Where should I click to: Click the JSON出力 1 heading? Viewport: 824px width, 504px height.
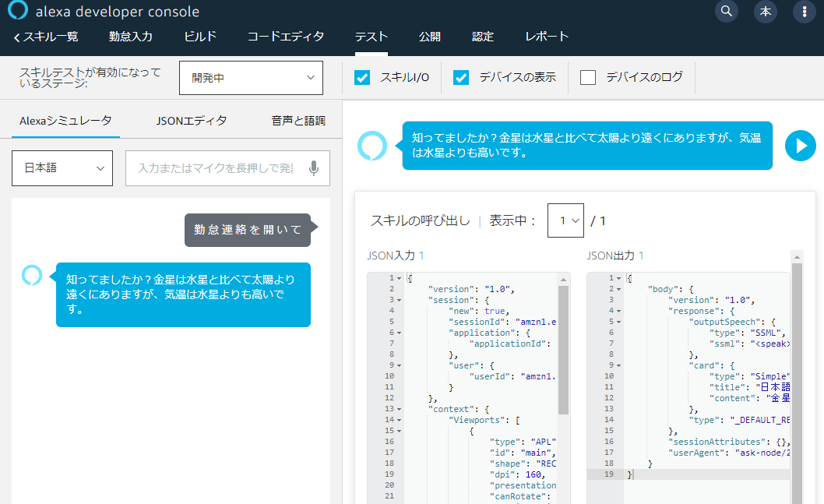[614, 256]
